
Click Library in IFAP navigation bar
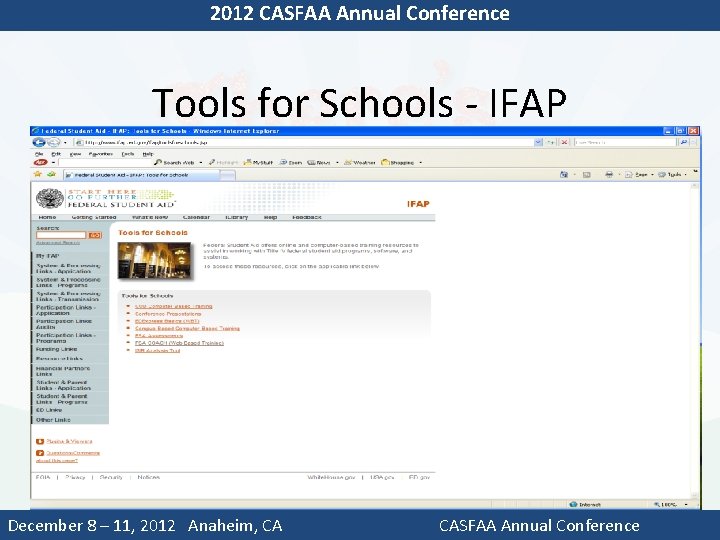[x=236, y=218]
